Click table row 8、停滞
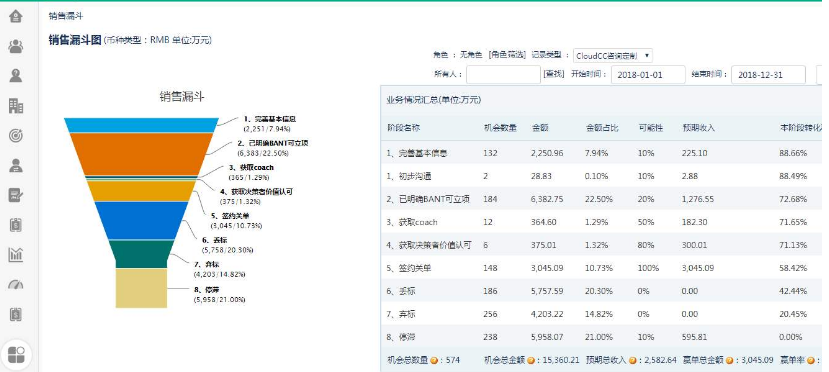Screen dimensions: 829x372 tap(601, 337)
